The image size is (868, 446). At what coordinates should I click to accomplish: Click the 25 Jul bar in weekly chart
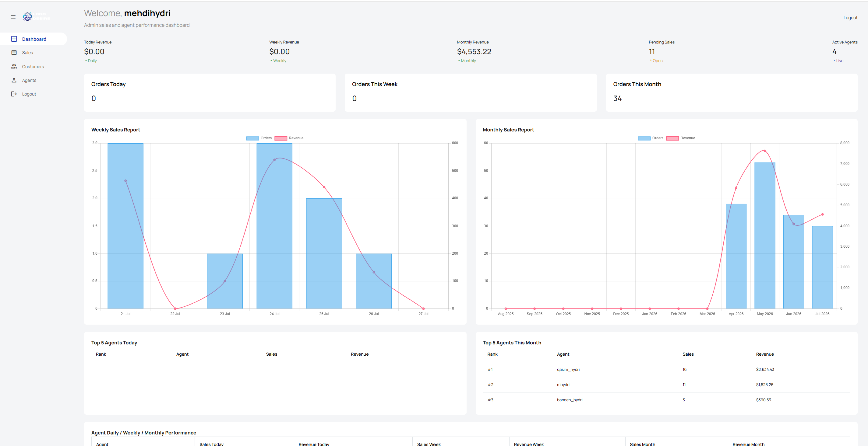tap(324, 253)
